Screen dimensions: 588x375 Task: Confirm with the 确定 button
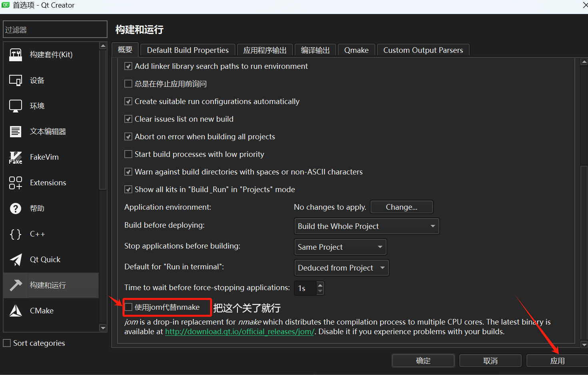pos(423,361)
